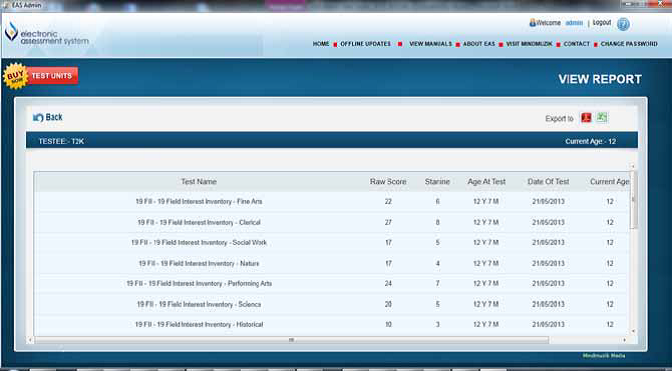672x371 pixels.
Task: Click the horizontal scroll right arrow
Action: pyautogui.click(x=624, y=340)
